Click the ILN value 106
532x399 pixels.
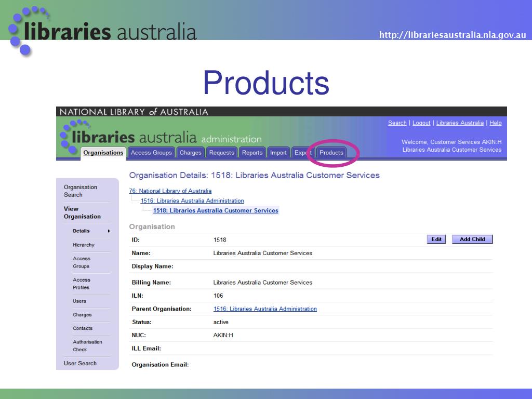coord(218,296)
